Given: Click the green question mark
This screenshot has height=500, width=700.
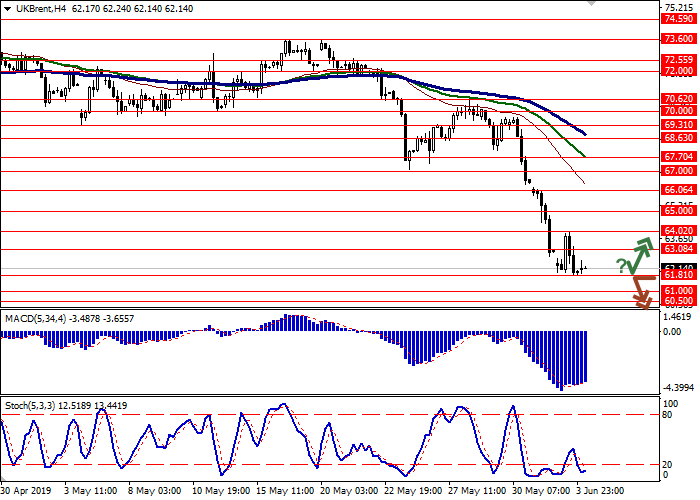Looking at the screenshot, I should point(622,266).
